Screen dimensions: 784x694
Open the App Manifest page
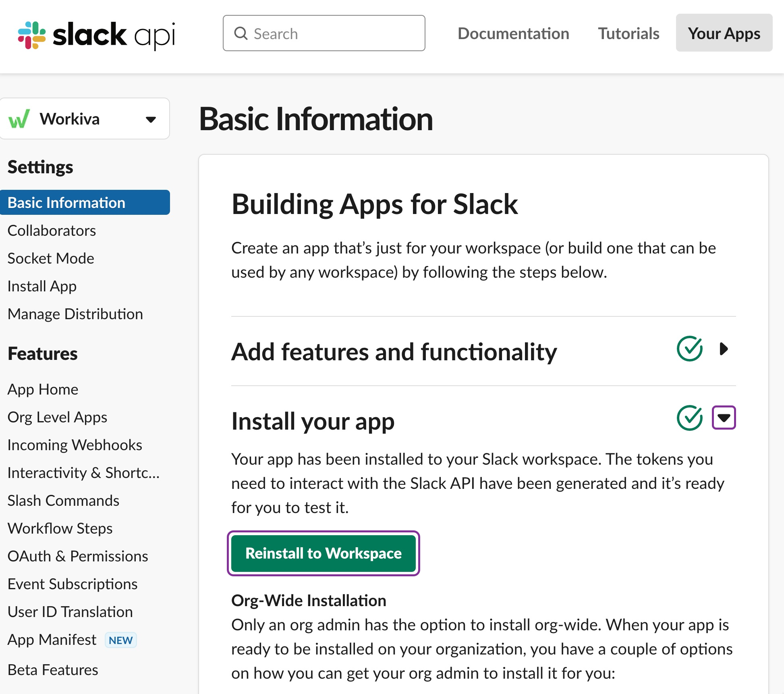pyautogui.click(x=52, y=640)
